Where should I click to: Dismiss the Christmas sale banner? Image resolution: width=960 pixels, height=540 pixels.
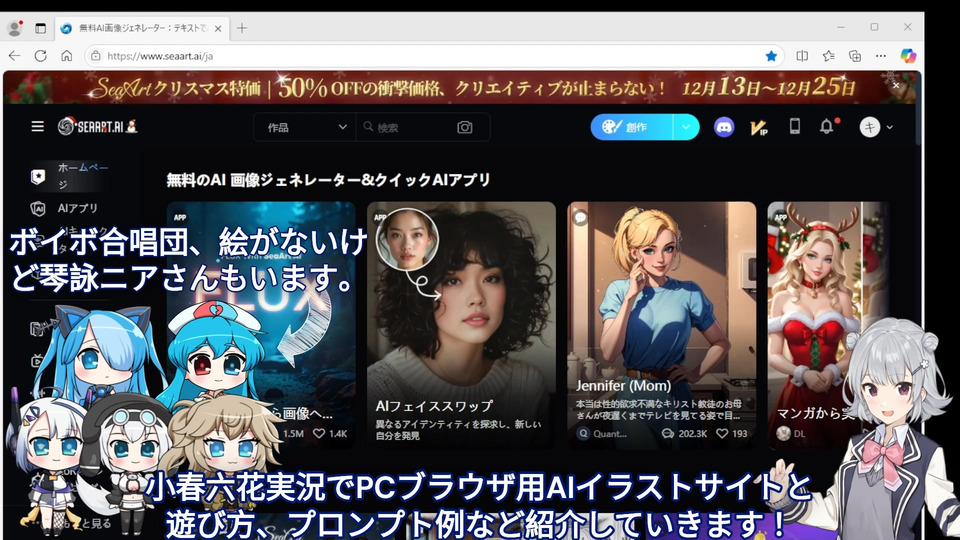point(896,85)
